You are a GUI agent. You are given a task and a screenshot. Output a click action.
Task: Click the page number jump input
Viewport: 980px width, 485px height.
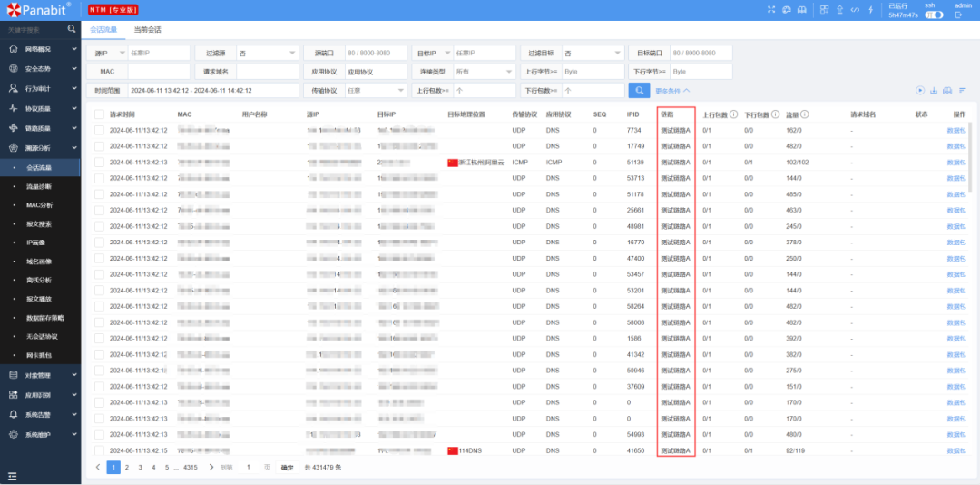pos(249,467)
